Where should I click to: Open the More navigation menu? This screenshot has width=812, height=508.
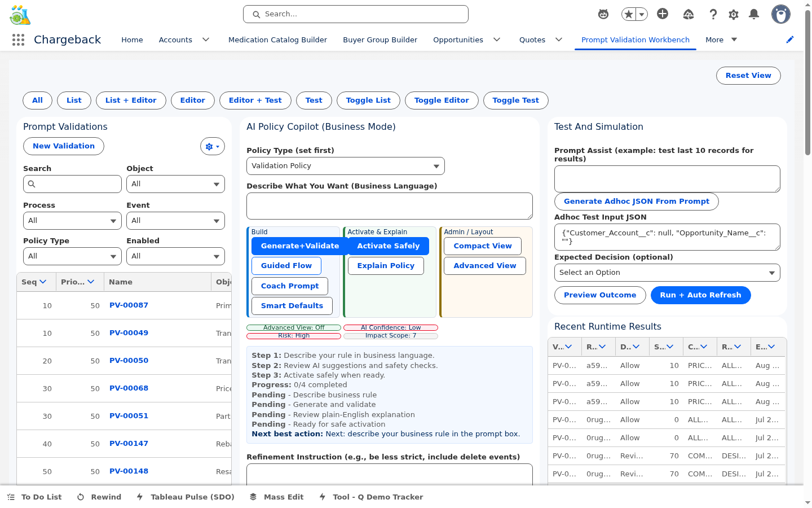[721, 40]
